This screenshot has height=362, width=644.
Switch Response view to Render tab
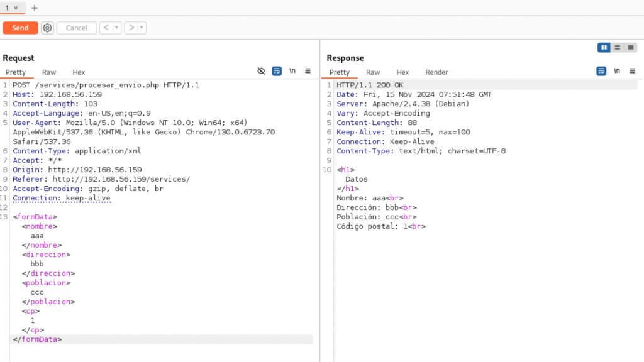(x=436, y=72)
